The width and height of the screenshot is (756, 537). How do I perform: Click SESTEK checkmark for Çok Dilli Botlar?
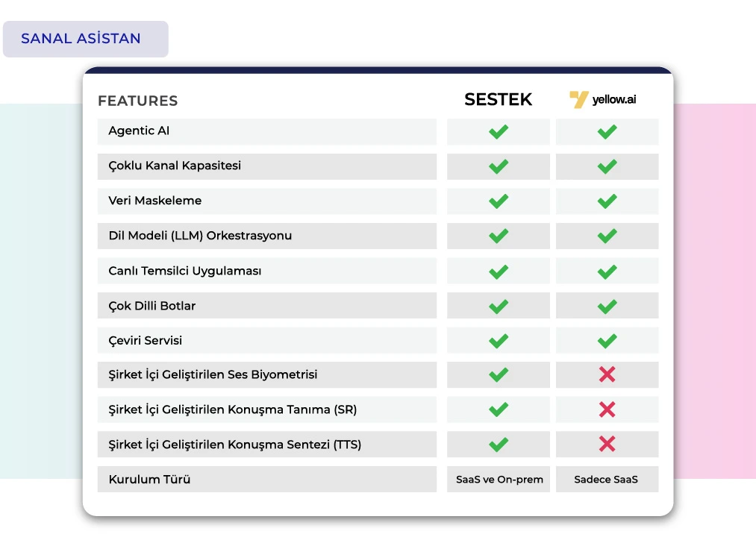tap(499, 307)
